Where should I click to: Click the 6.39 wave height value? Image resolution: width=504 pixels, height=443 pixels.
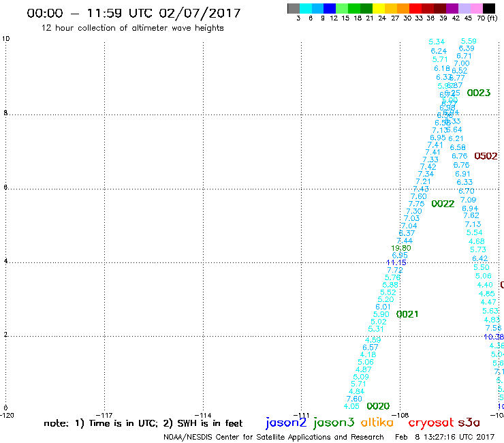pos(467,48)
